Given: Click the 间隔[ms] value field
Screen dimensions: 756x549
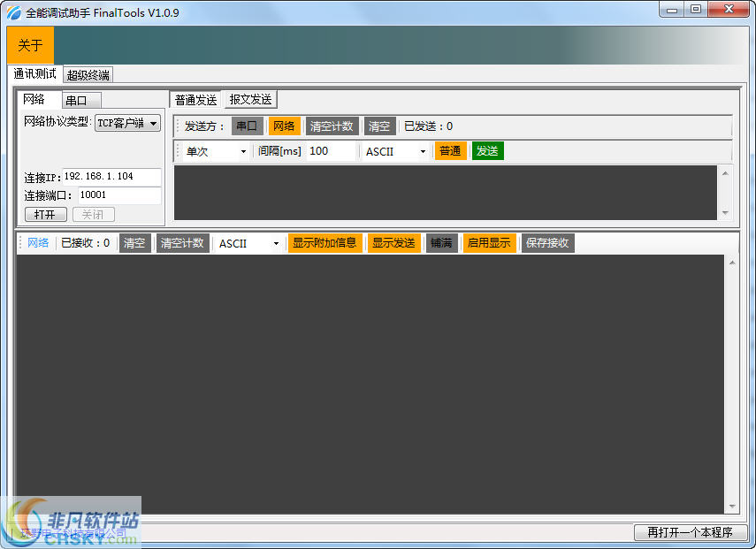Looking at the screenshot, I should click(332, 151).
